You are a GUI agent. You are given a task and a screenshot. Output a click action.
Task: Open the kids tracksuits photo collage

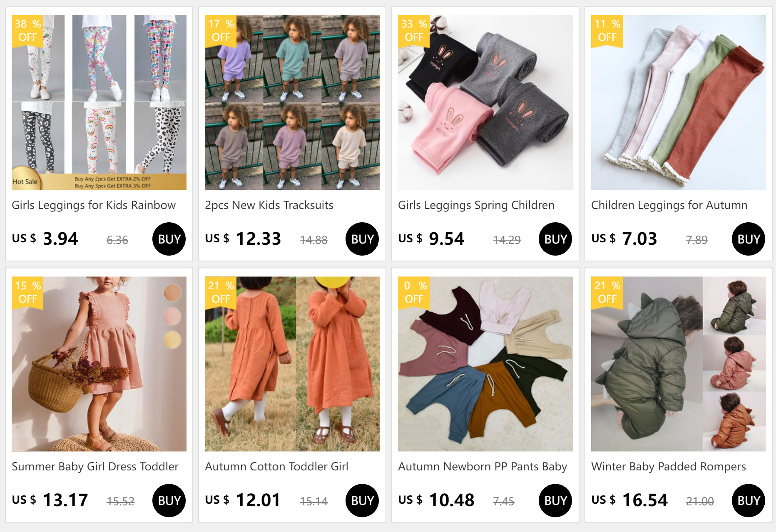pyautogui.click(x=292, y=102)
